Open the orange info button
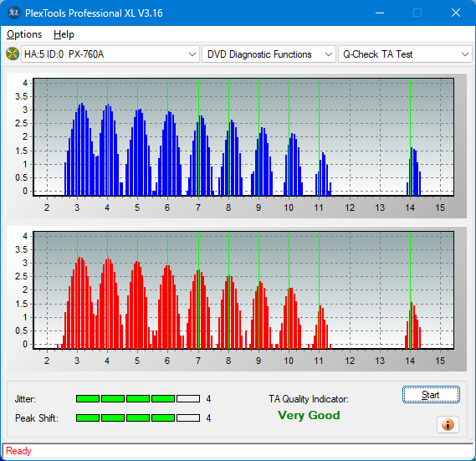Screen dimensions: 476x461 [x=448, y=424]
